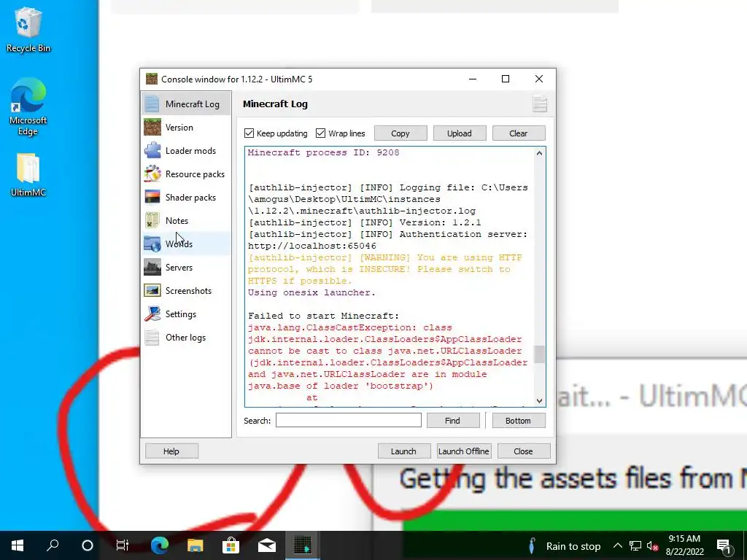
Task: Switch to Loader mods page label
Action: coord(190,150)
